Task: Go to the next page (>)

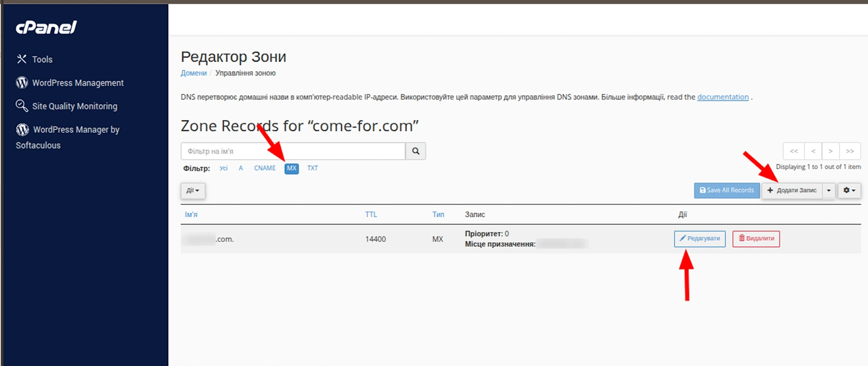Action: pos(831,151)
